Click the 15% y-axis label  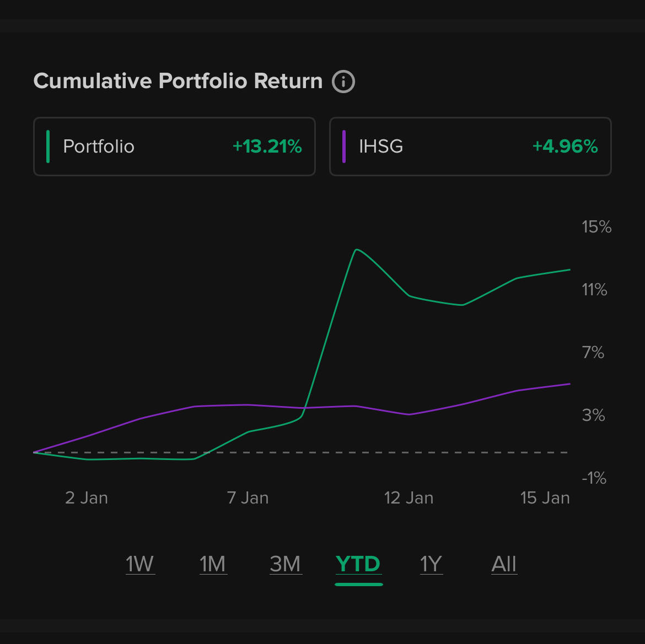pyautogui.click(x=596, y=227)
